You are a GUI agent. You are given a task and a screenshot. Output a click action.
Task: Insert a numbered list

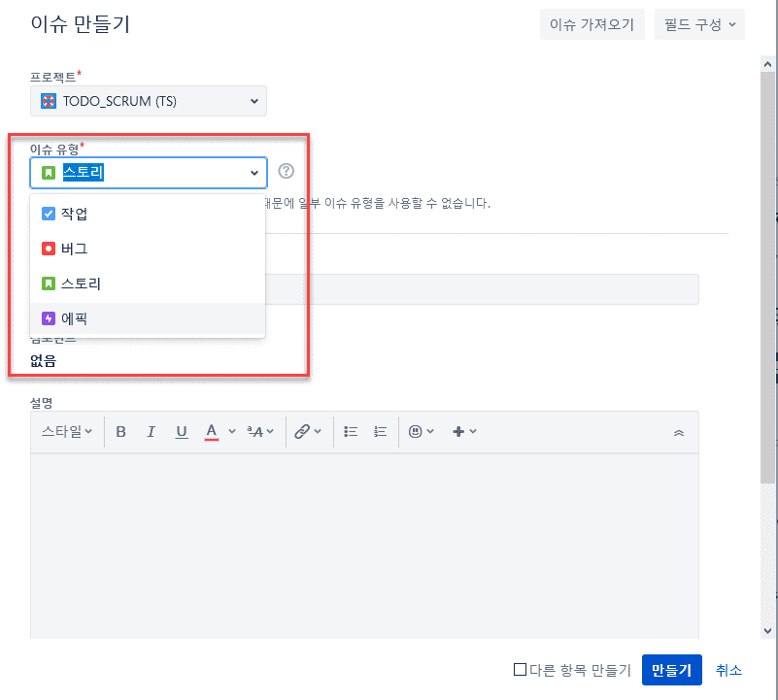pyautogui.click(x=380, y=432)
